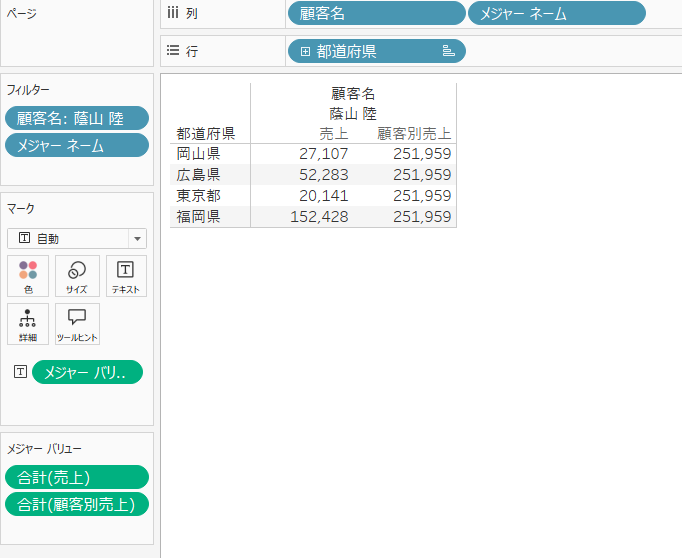Select the メジャー ネーム pill in columns
Image resolution: width=682 pixels, height=558 pixels.
pos(556,13)
